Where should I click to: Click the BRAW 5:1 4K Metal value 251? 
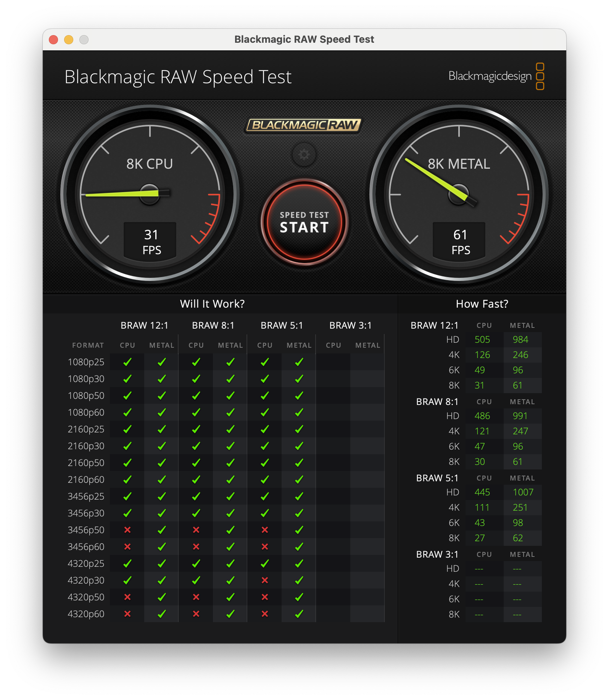[520, 508]
